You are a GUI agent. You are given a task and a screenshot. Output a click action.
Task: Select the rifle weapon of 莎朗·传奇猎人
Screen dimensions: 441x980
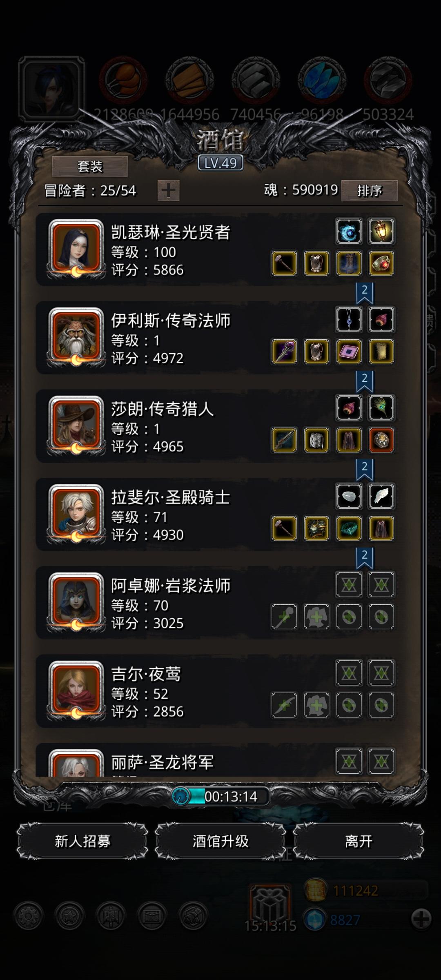tap(284, 440)
